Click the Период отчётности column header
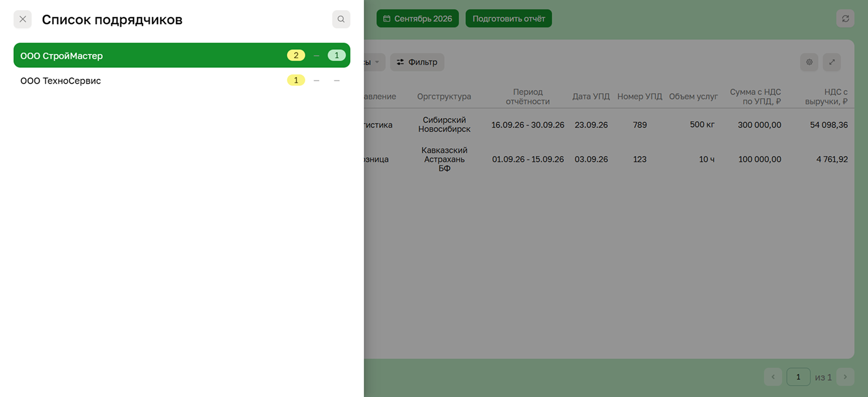The width and height of the screenshot is (868, 397). pos(528,96)
